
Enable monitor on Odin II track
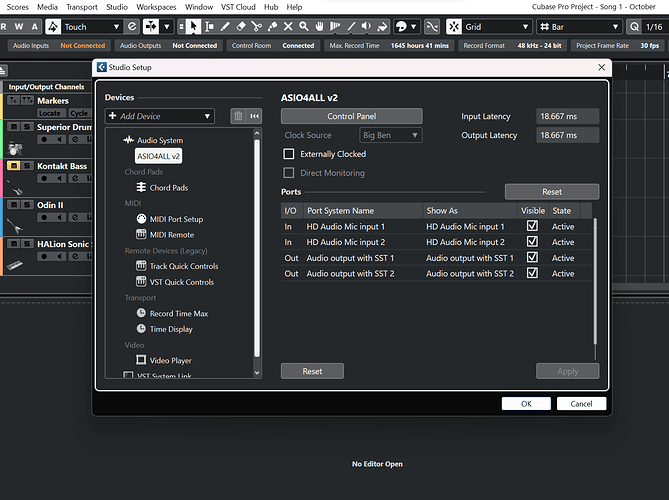point(60,218)
